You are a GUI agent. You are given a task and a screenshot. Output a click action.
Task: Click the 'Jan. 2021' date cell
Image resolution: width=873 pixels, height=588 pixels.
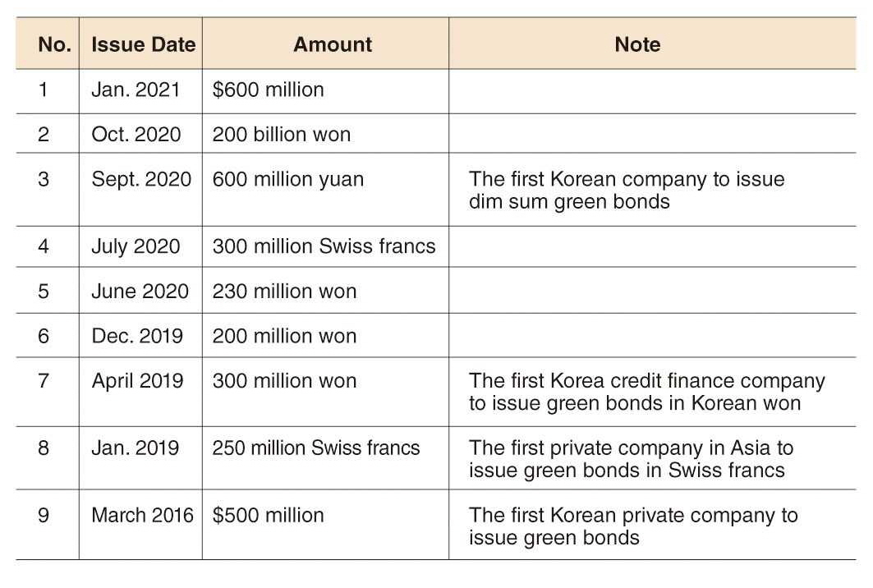pyautogui.click(x=136, y=90)
